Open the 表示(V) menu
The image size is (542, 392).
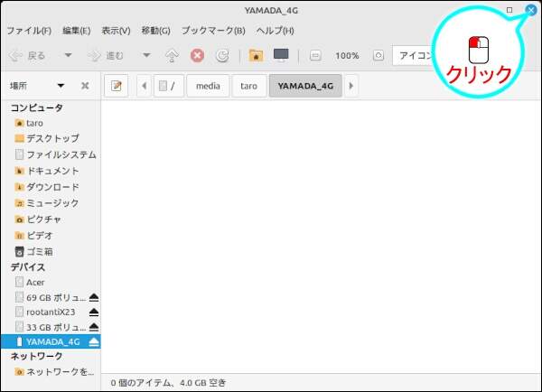coord(116,31)
